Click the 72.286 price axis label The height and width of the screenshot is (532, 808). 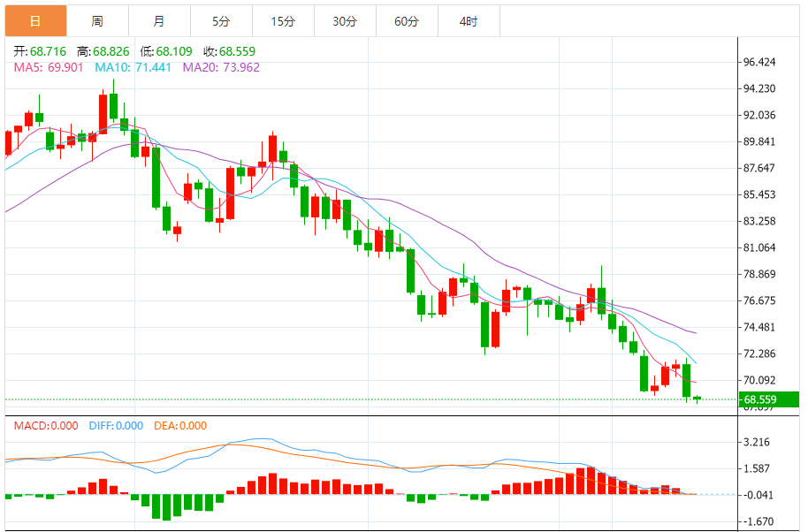759,353
